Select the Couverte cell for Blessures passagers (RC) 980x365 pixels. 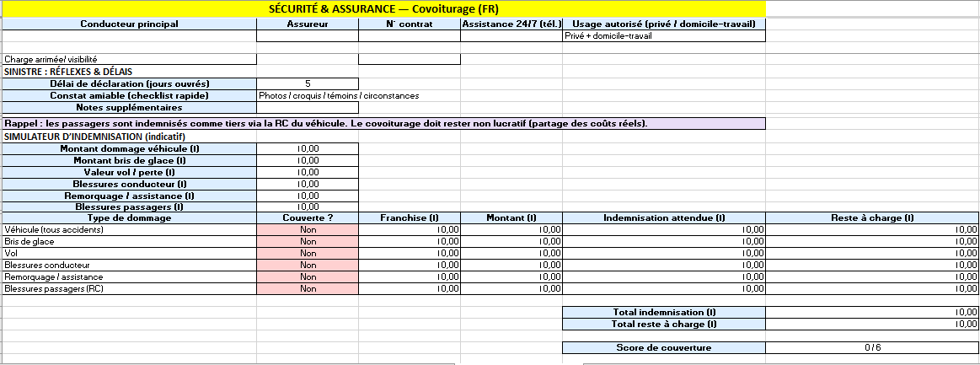point(308,288)
